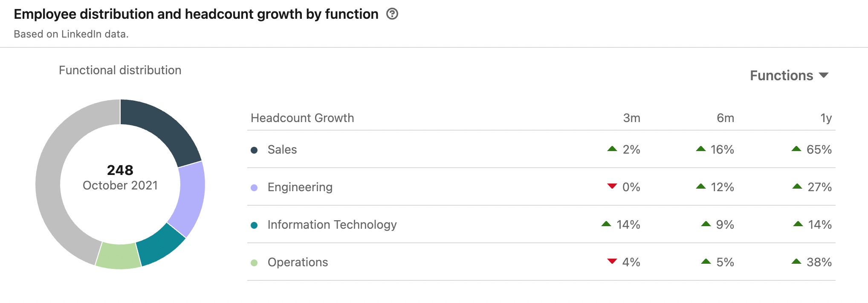The image size is (868, 303).
Task: Click the green up arrow for Sales 1y
Action: pos(796,149)
